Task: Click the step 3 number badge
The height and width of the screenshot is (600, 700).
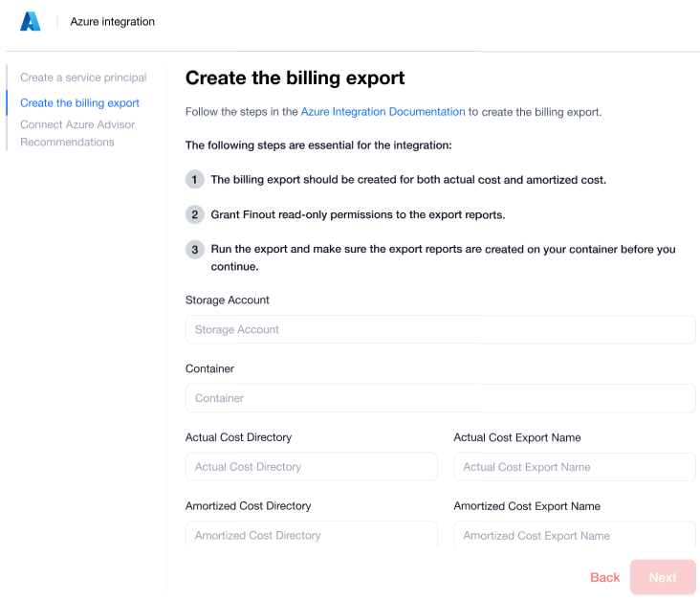Action: [195, 250]
